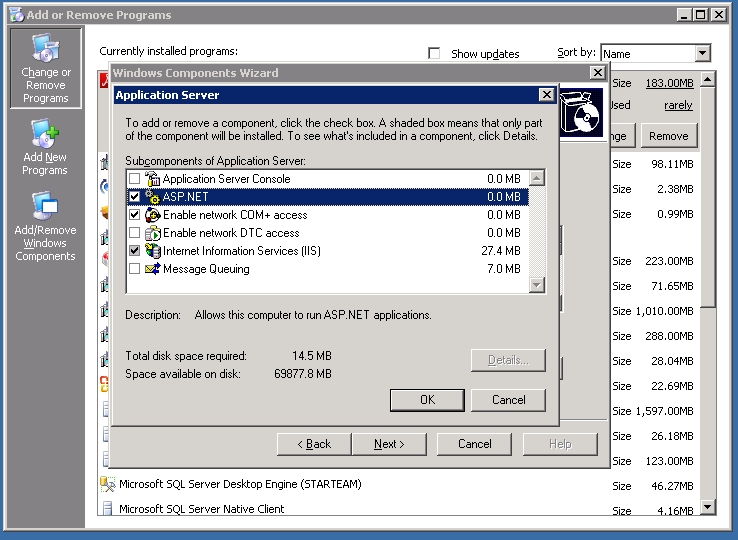Select Microsoft SQL Server Desktop Engine entry
This screenshot has height=540, width=738.
pyautogui.click(x=240, y=484)
